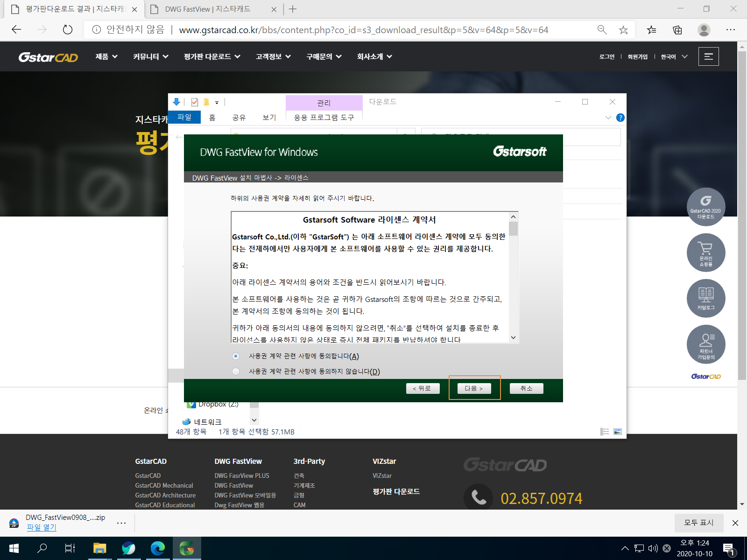The height and width of the screenshot is (560, 747).
Task: Click quick access properties checkmark icon
Action: tap(195, 102)
